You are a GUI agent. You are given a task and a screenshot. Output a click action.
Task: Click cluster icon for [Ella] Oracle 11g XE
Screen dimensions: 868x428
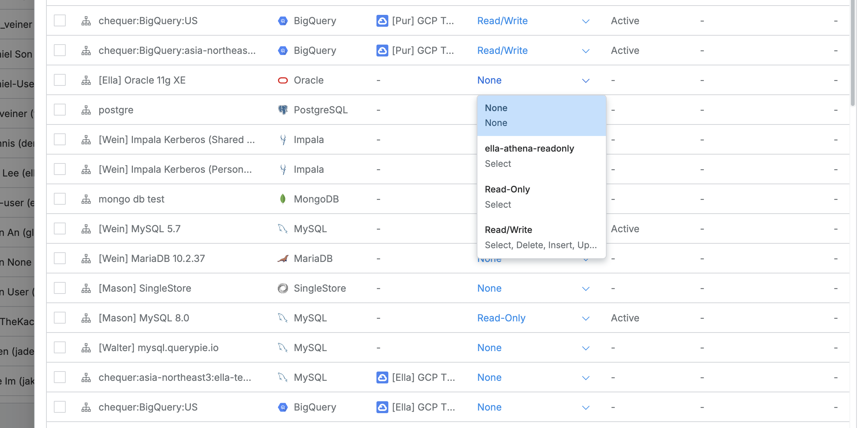click(x=86, y=80)
